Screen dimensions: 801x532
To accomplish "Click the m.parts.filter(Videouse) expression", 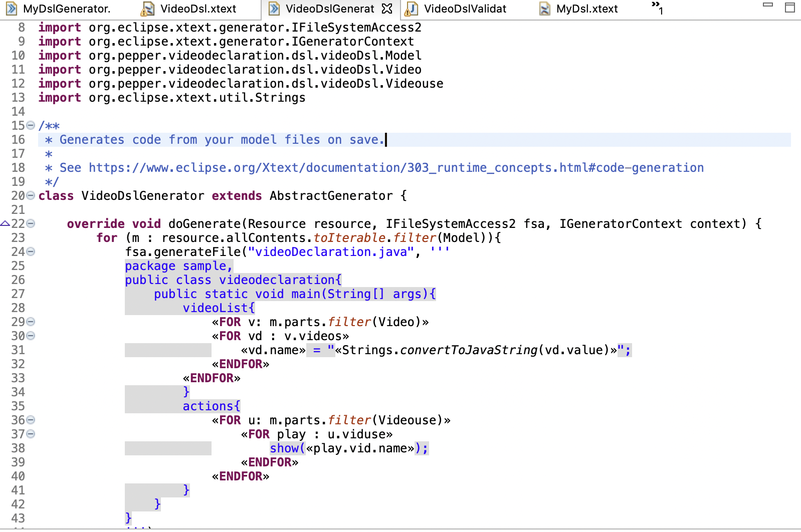I will [x=356, y=420].
